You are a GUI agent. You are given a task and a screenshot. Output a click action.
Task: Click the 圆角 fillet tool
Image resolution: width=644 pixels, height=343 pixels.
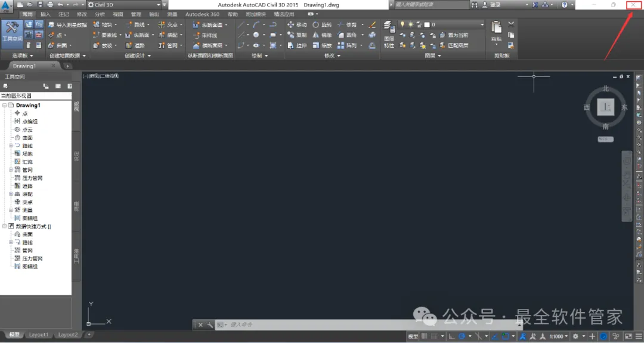[x=348, y=35]
